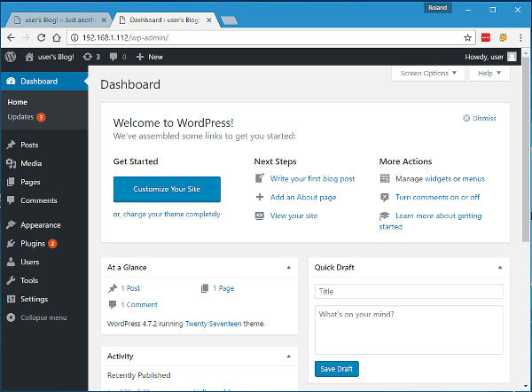The image size is (532, 392).
Task: Click the Media icon in sidebar
Action: [x=11, y=163]
